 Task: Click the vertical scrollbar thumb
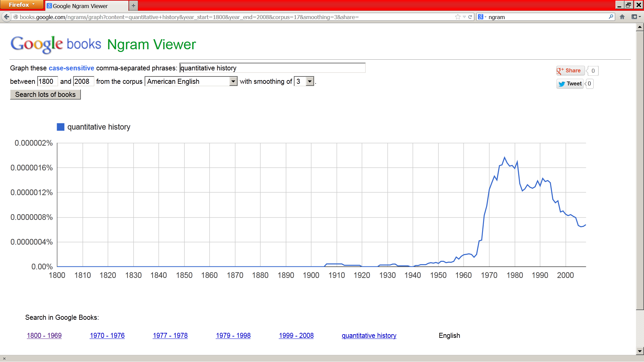[640, 170]
